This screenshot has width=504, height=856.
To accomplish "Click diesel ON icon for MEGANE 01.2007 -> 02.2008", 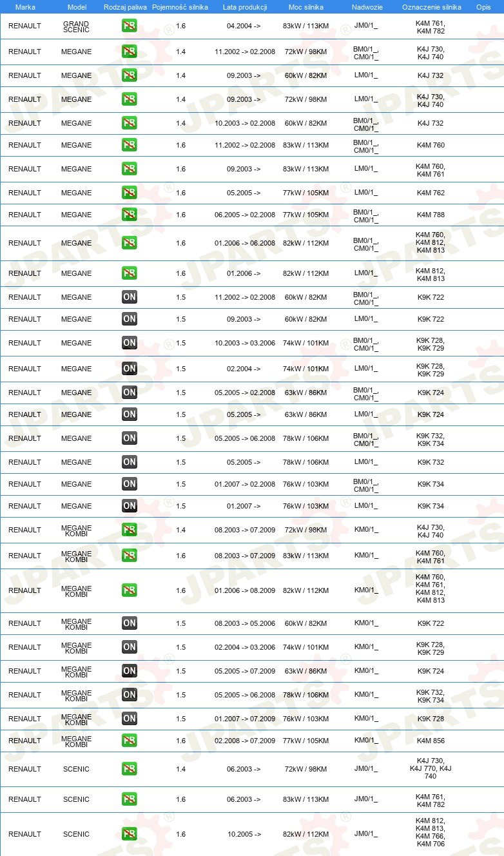I will 130,484.
